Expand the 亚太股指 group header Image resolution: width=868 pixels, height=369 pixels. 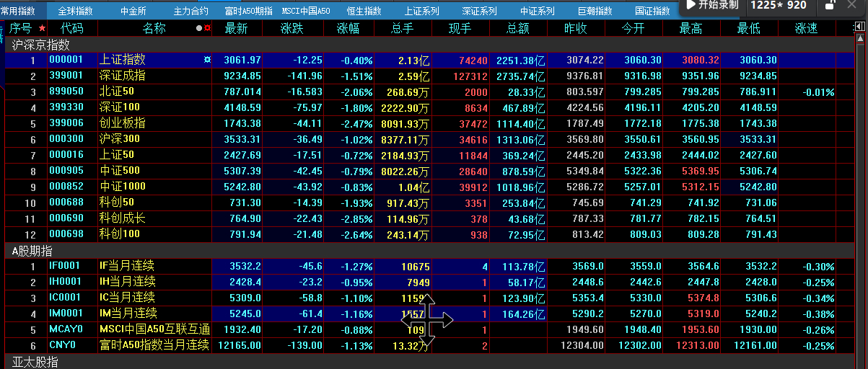(x=431, y=361)
